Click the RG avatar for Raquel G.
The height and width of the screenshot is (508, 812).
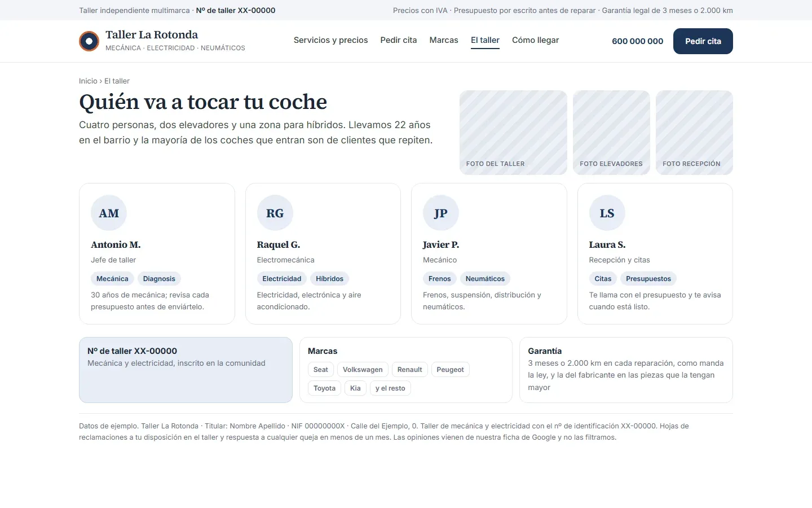[275, 213]
